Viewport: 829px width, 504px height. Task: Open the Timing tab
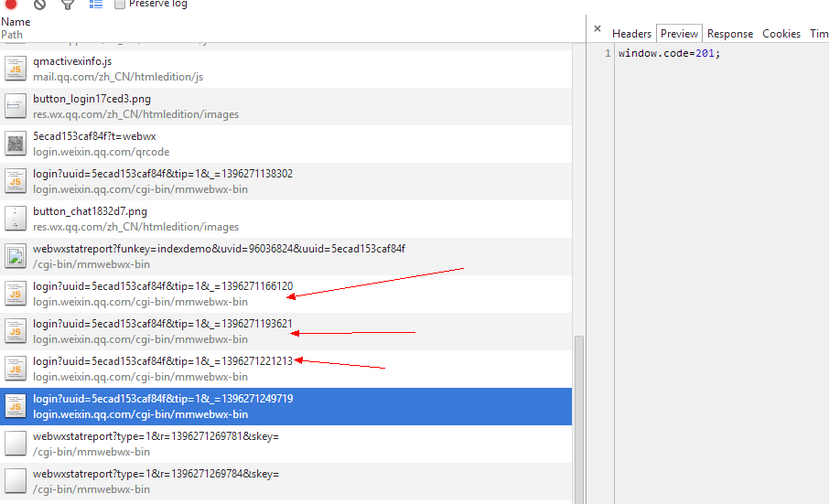click(818, 33)
